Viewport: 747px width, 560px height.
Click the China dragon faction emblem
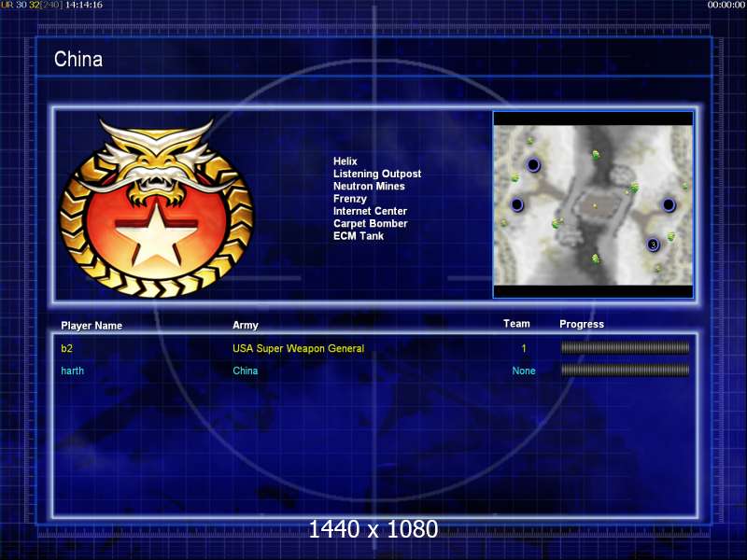157,208
